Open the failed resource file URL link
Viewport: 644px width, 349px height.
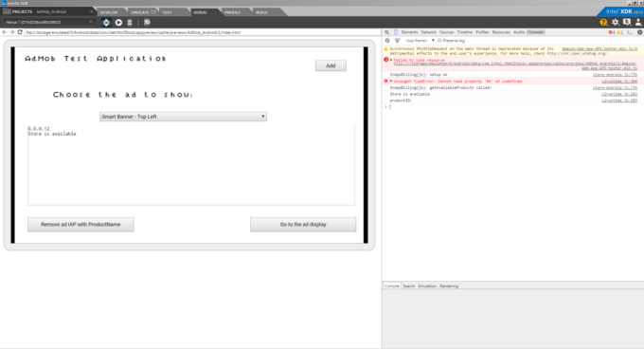coord(515,65)
